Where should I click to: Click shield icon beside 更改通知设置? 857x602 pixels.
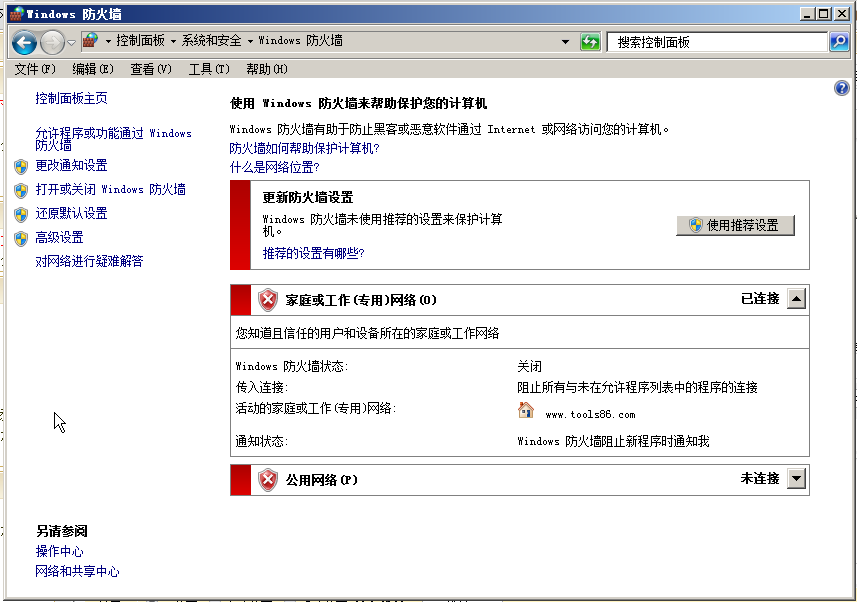pyautogui.click(x=21, y=166)
